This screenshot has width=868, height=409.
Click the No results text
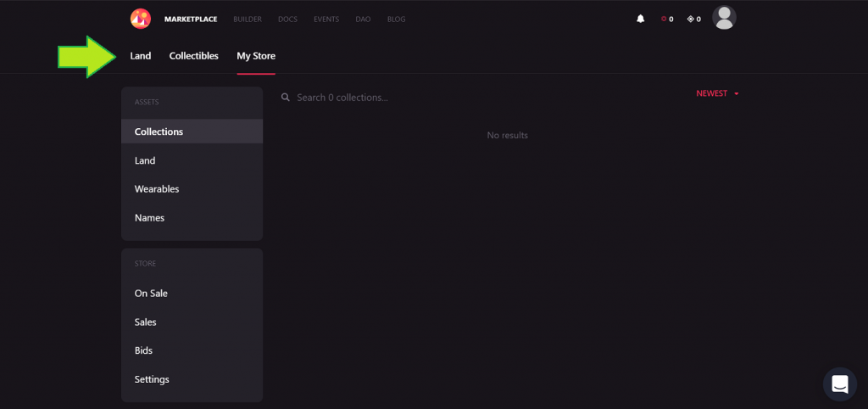508,135
